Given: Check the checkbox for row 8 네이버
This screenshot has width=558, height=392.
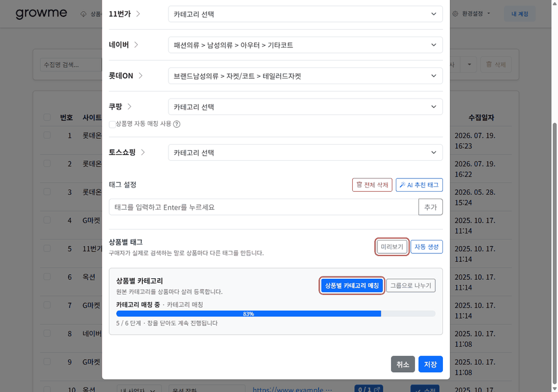Looking at the screenshot, I should click(x=47, y=333).
